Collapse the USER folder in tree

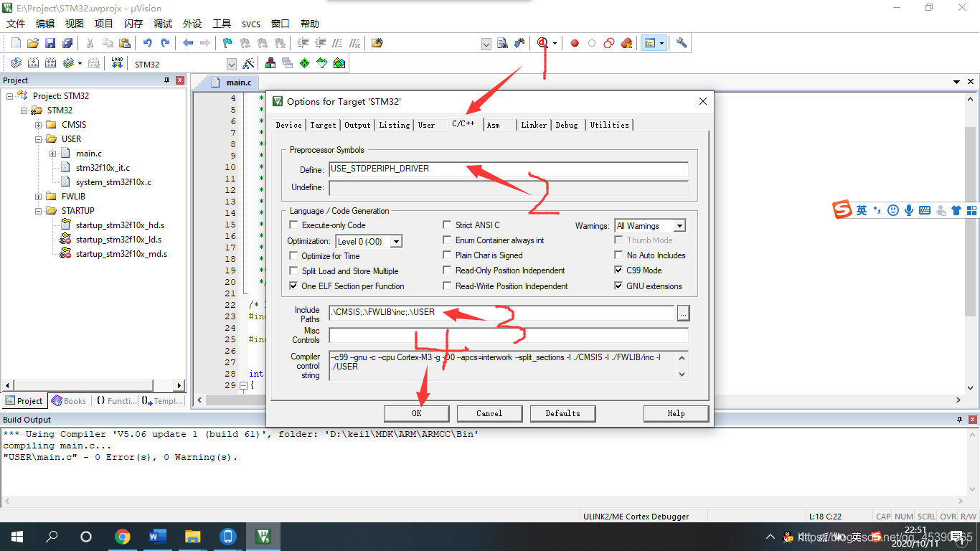(39, 139)
